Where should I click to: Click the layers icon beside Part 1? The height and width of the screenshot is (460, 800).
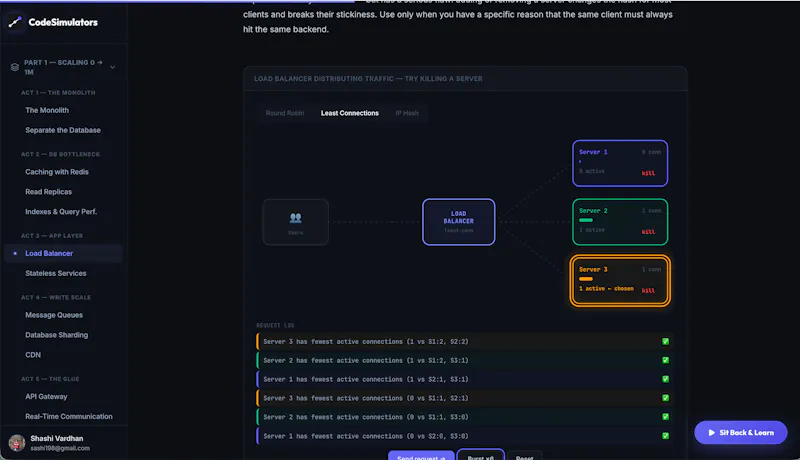point(15,67)
